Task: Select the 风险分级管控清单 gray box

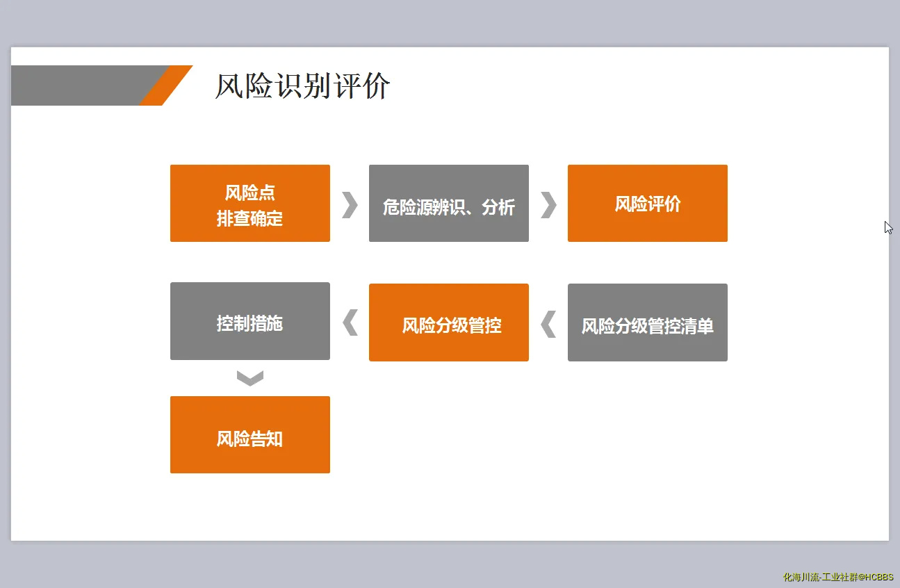Action: pos(648,322)
